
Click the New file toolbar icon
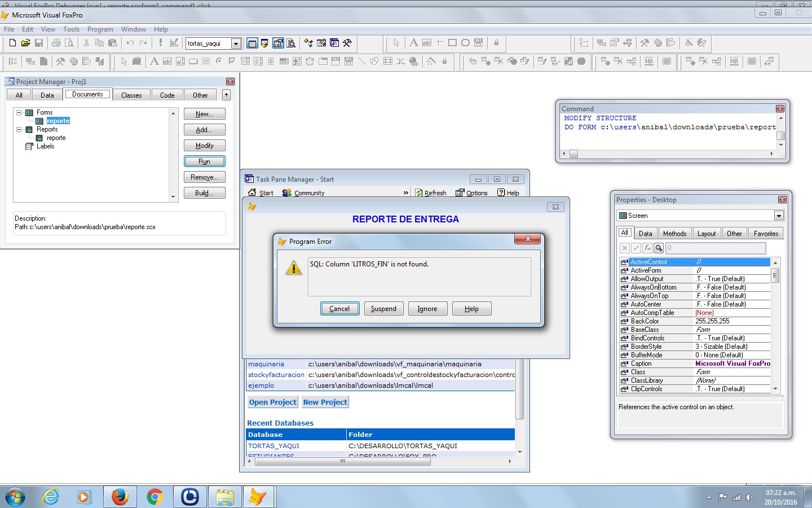pyautogui.click(x=12, y=43)
